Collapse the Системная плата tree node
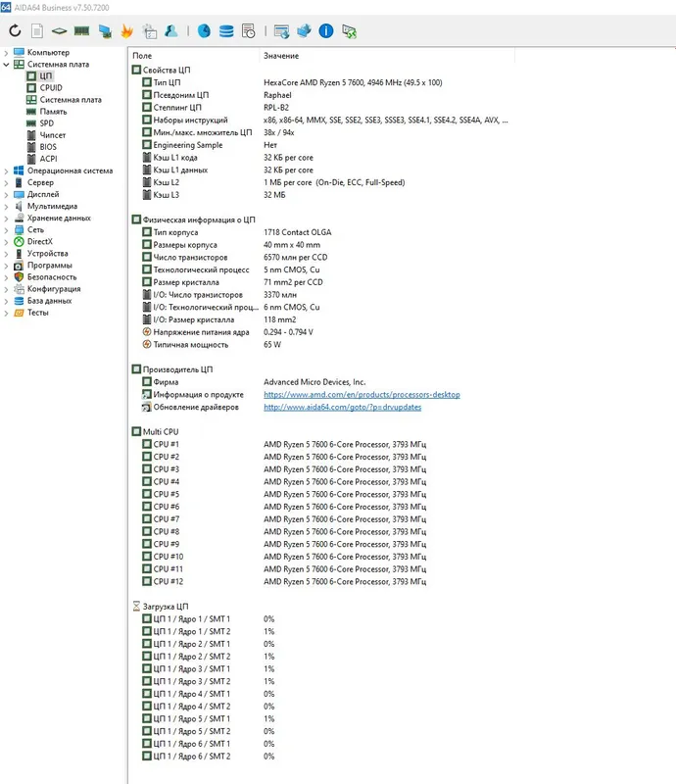 point(6,65)
